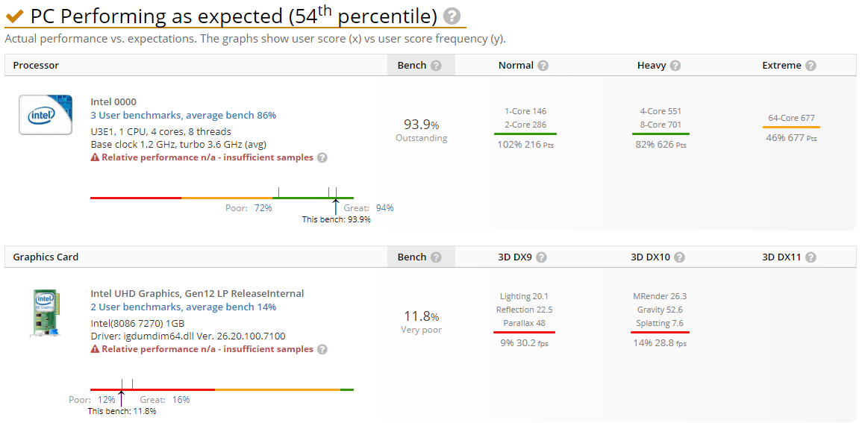
Task: Select the Processor Bench column header
Action: [x=412, y=66]
